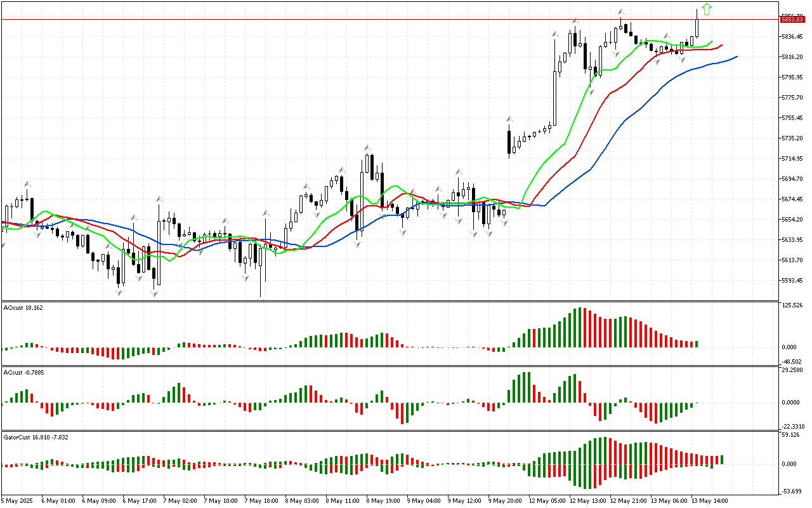The height and width of the screenshot is (508, 812).
Task: Click the tallest green AOcust histogram bar
Action: pos(579,327)
